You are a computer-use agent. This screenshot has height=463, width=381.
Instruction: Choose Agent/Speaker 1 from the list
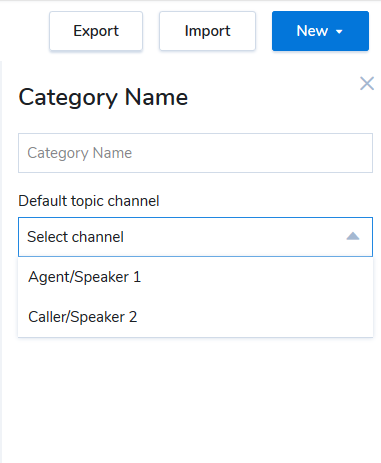195,277
